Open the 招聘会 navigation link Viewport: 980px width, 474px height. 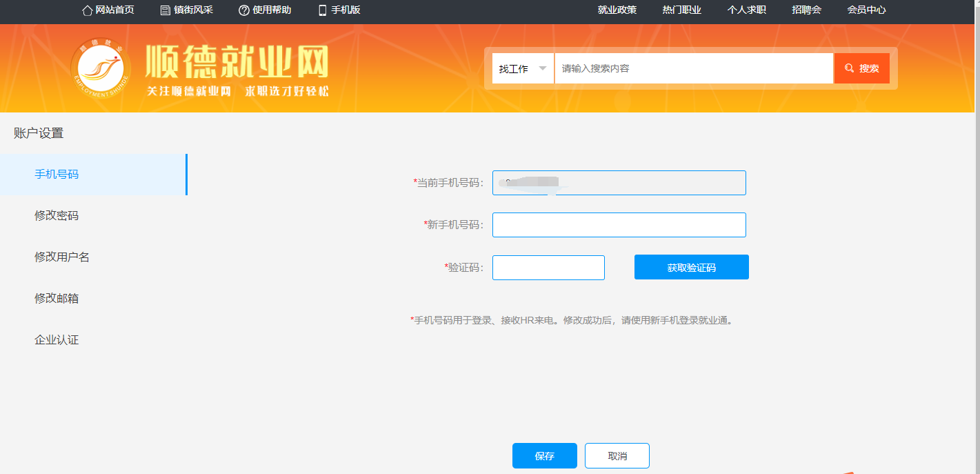(x=806, y=10)
